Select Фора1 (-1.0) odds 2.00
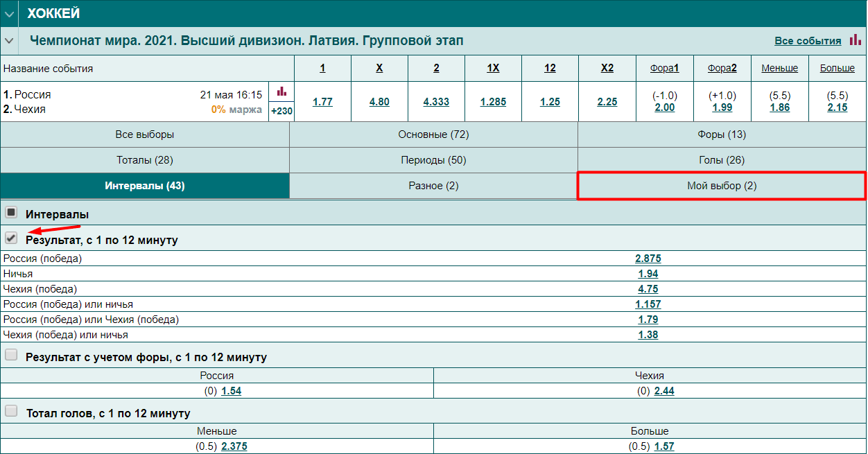This screenshot has width=868, height=454. [x=664, y=107]
